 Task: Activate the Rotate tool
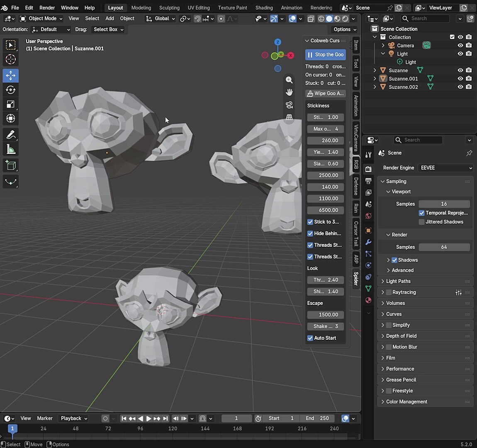coord(11,90)
